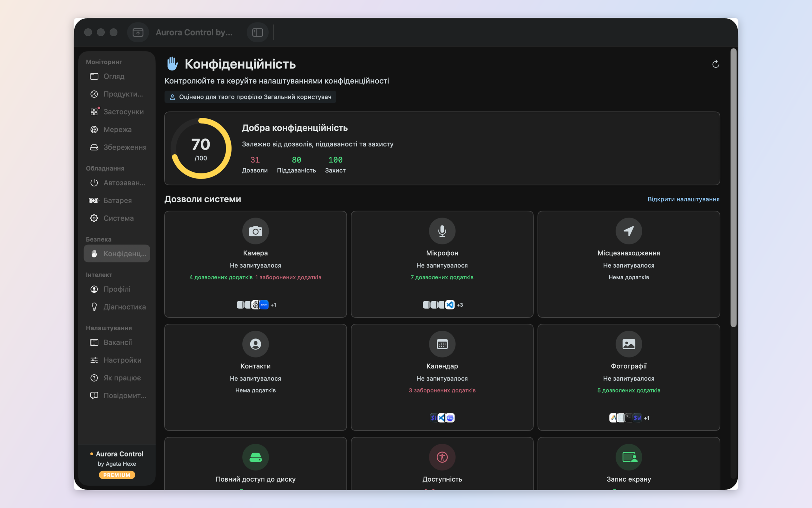The width and height of the screenshot is (812, 508).
Task: Click the Фотографії image icon
Action: [628, 344]
